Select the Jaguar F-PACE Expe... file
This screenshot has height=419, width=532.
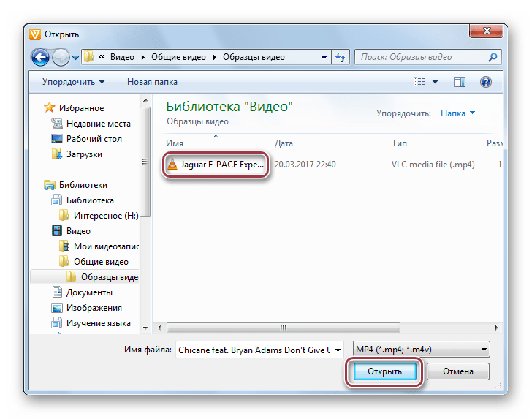pos(216,165)
